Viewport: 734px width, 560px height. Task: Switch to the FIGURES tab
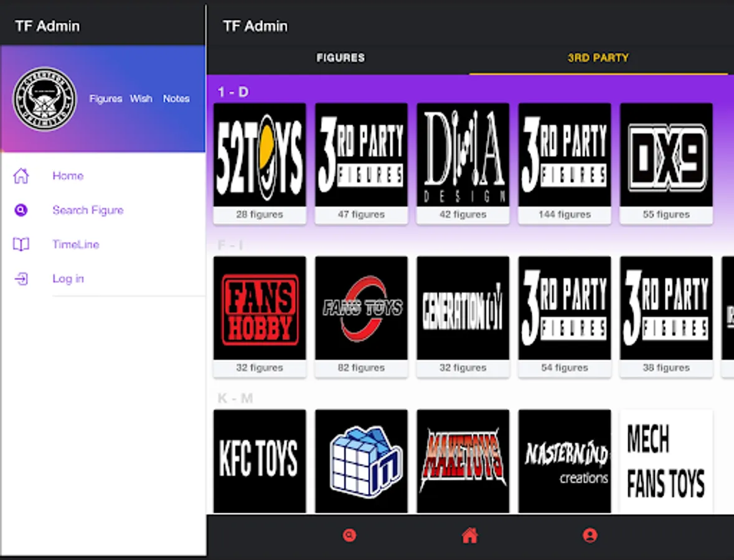point(341,57)
